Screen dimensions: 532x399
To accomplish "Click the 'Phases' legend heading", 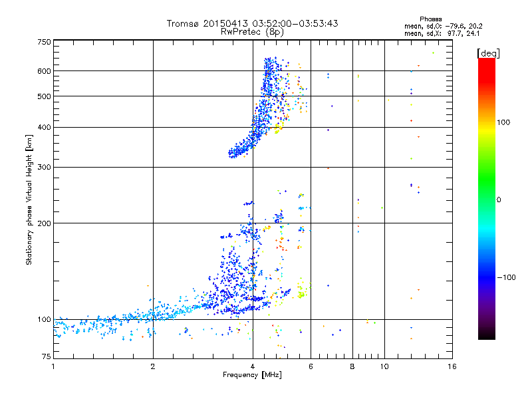I will 430,19.
